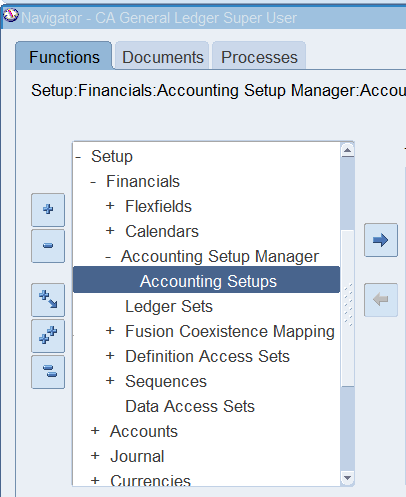Expand the Fusion Coexistence Mapping node

pyautogui.click(x=110, y=331)
